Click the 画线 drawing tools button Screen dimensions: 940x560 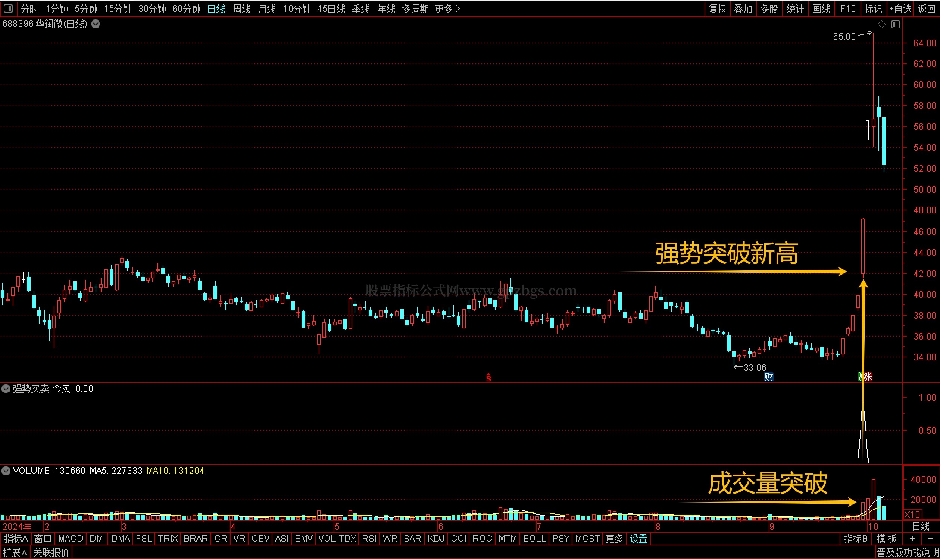pos(821,9)
